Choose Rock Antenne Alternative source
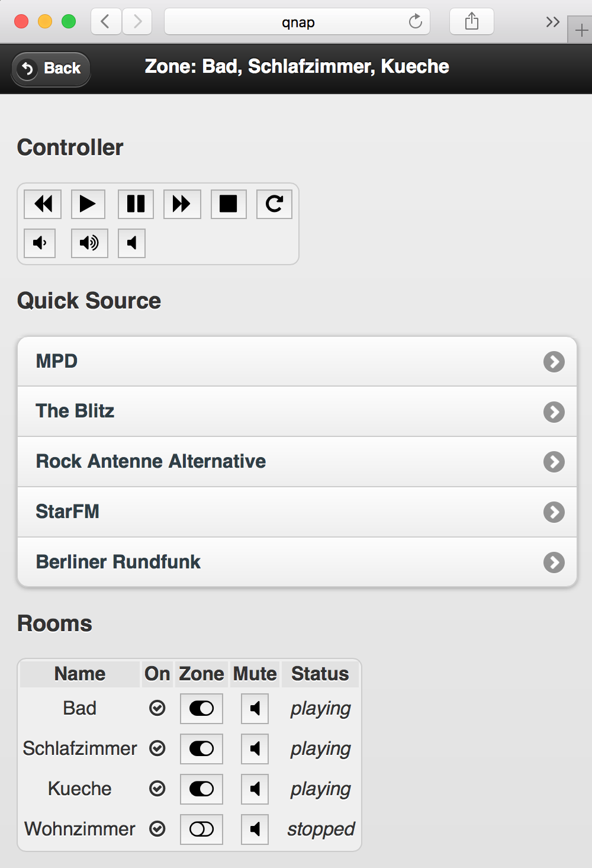 pyautogui.click(x=151, y=462)
